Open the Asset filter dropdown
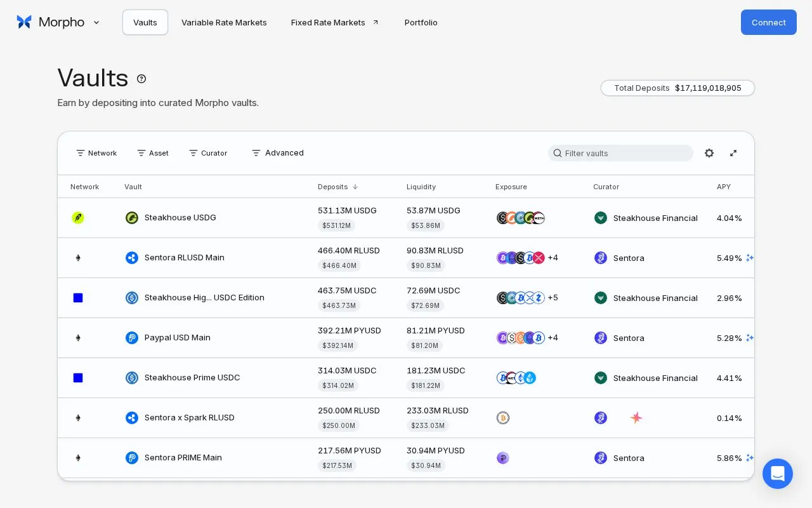Image resolution: width=812 pixels, height=508 pixels. [x=153, y=153]
